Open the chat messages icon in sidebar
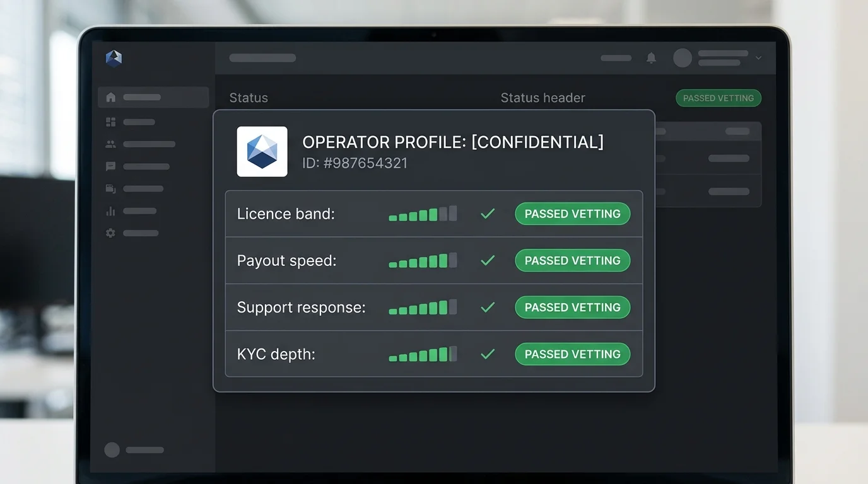The image size is (868, 484). [111, 166]
